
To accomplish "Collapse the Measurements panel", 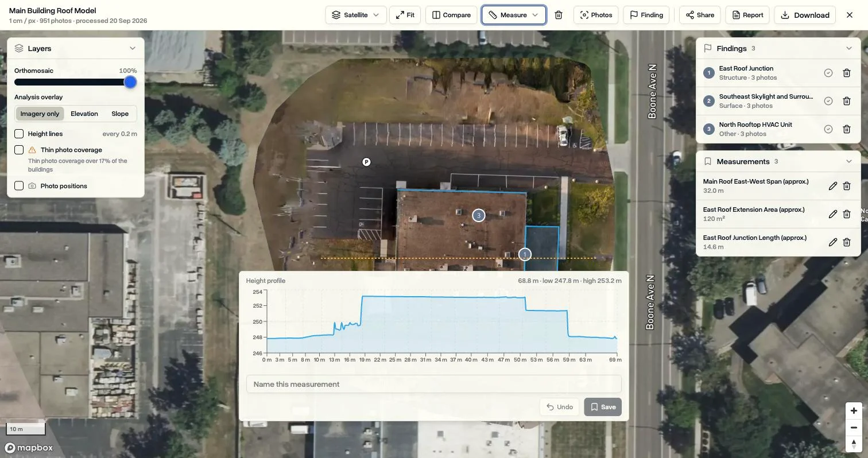I will pyautogui.click(x=849, y=161).
